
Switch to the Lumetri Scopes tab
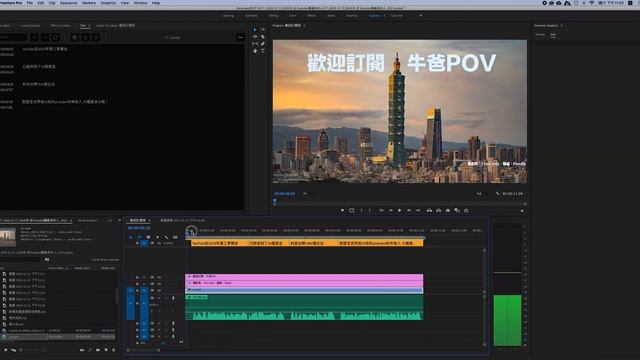pyautogui.click(x=30, y=25)
